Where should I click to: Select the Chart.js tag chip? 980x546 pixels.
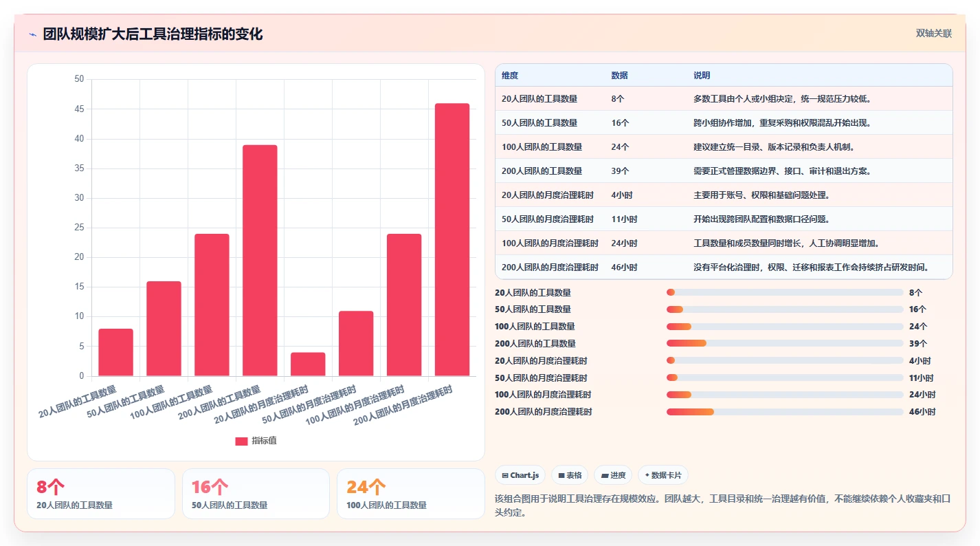click(x=520, y=475)
